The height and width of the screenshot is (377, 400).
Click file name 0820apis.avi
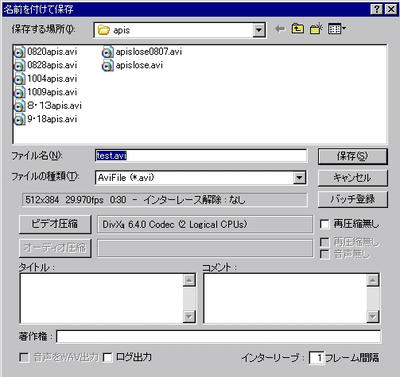click(52, 52)
